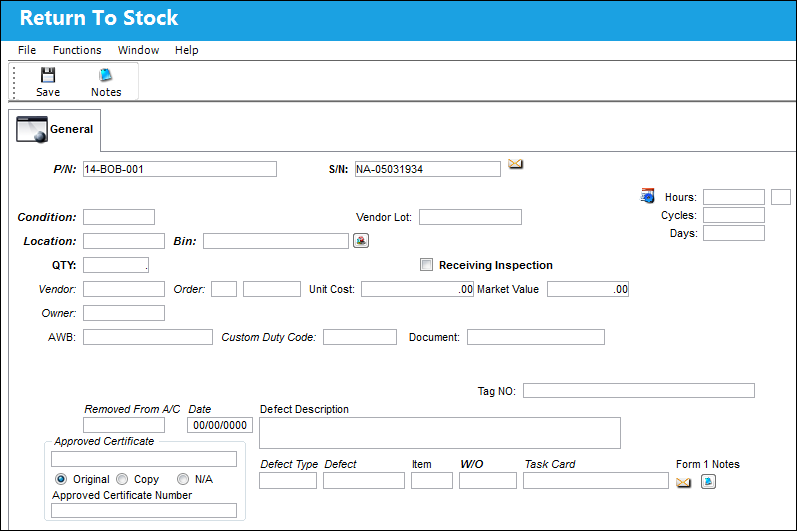Viewport: 797px width, 531px height.
Task: Select the Original radio button
Action: (x=61, y=479)
